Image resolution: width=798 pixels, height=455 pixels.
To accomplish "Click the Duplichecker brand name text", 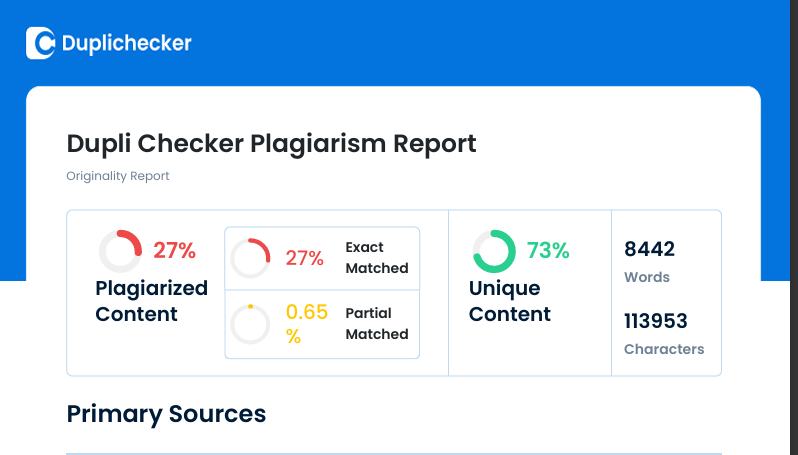I will [126, 43].
